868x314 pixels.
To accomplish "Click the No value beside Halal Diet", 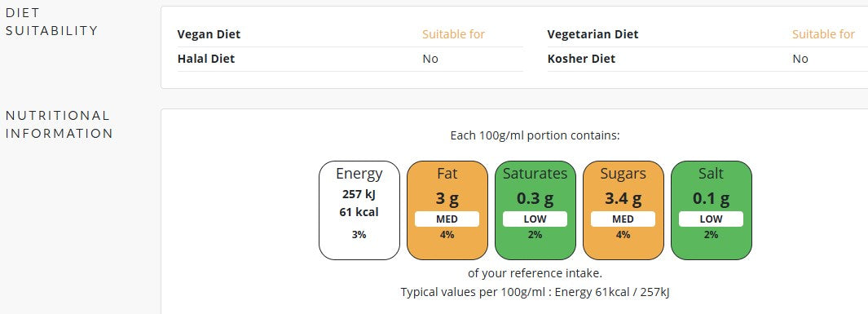I will click(x=430, y=59).
